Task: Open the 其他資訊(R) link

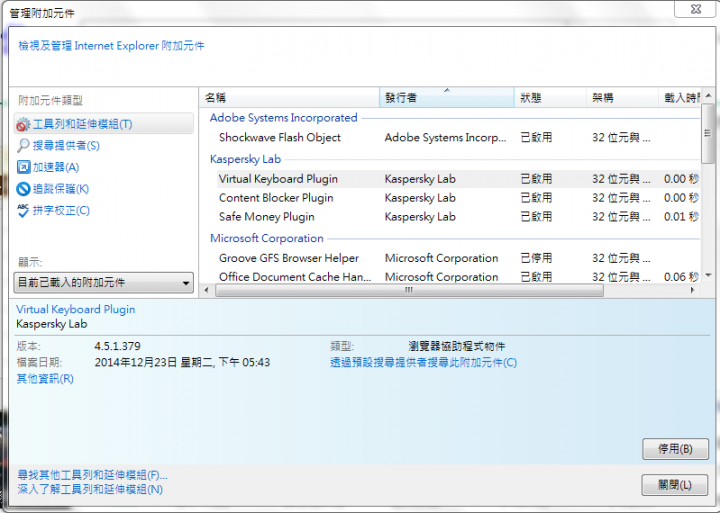Action: pos(45,379)
